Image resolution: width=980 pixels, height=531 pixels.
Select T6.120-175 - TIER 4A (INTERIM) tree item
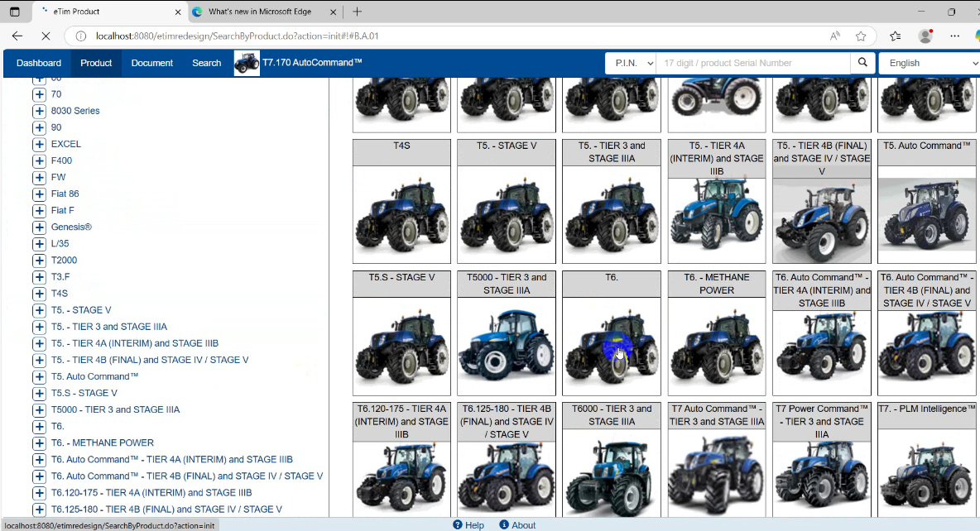click(151, 493)
